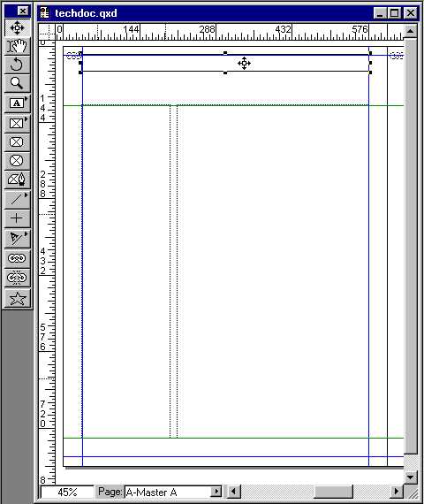Activate the Linking chain tool
The image size is (424, 504).
click(x=18, y=258)
